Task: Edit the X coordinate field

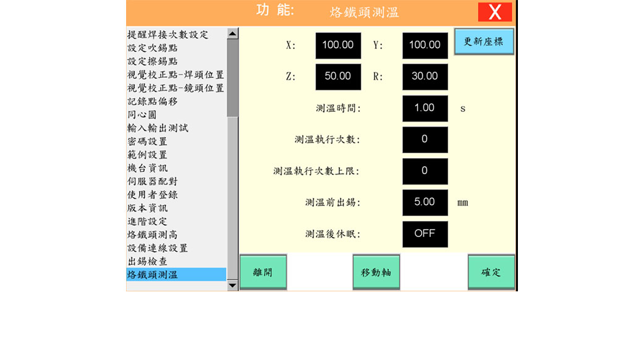Action: click(338, 45)
